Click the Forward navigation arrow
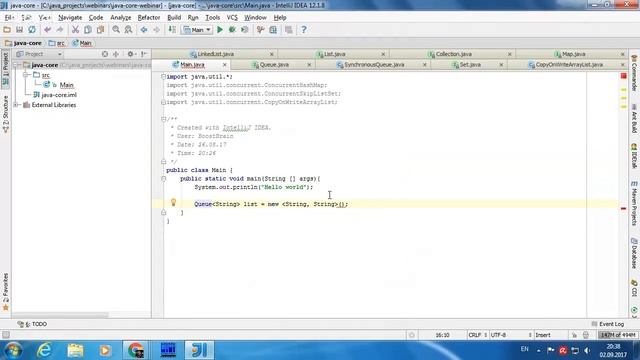This screenshot has width=640, height=360. pyautogui.click(x=156, y=30)
